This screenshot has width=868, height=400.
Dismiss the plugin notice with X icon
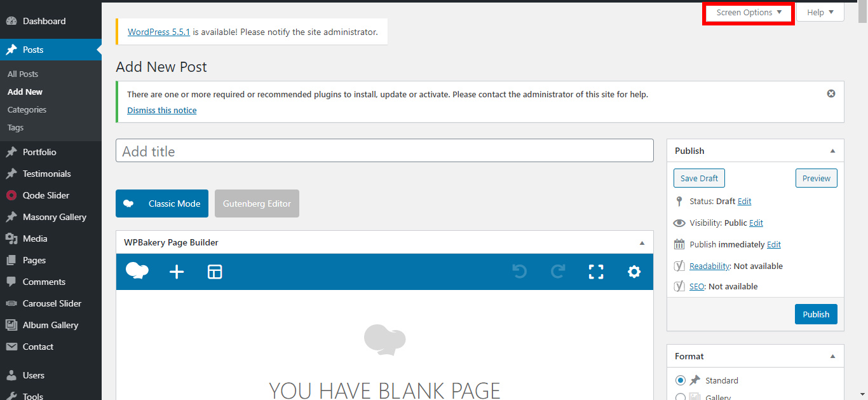(831, 93)
